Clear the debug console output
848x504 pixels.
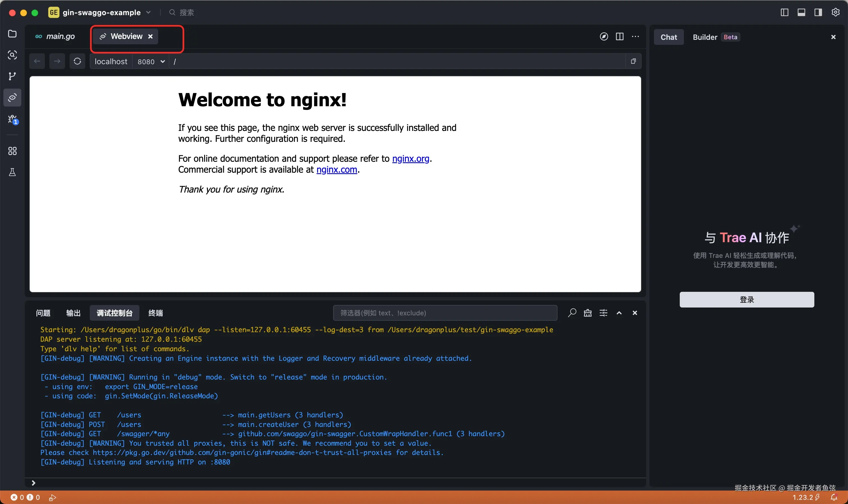click(588, 313)
